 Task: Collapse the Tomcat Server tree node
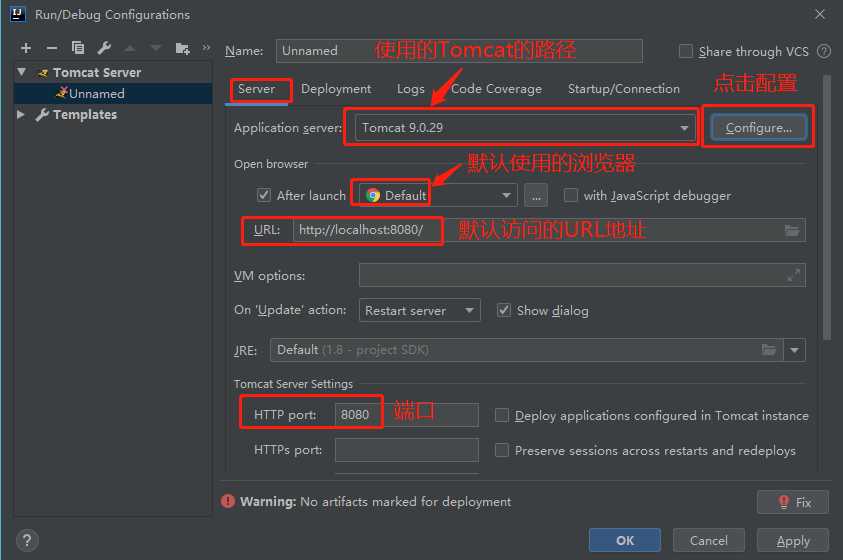pos(22,72)
